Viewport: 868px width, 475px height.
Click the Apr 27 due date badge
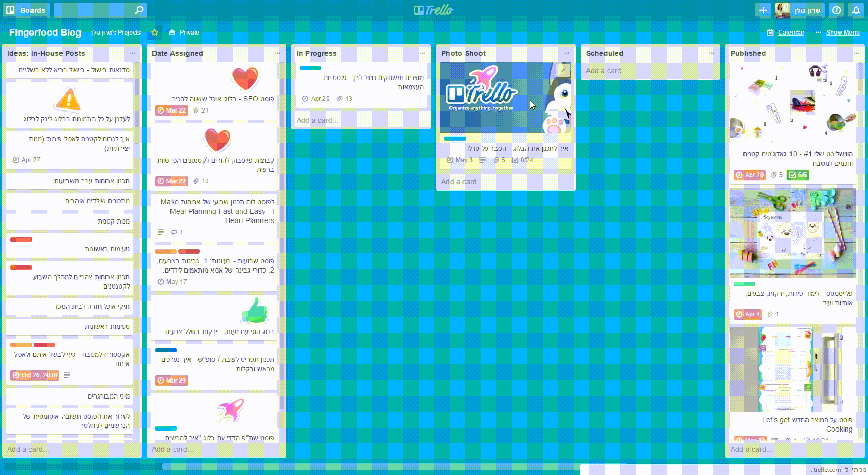point(26,160)
